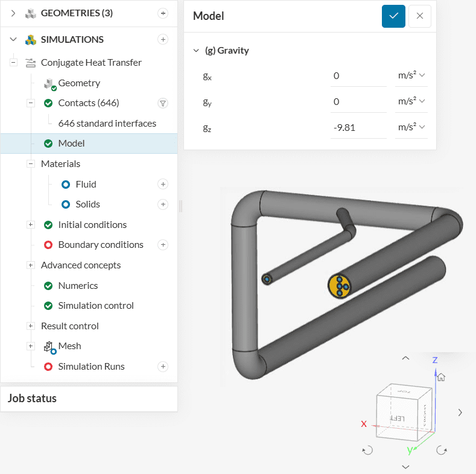Confirm Model settings with the checkmark button
The width and height of the screenshot is (476, 474).
[393, 16]
